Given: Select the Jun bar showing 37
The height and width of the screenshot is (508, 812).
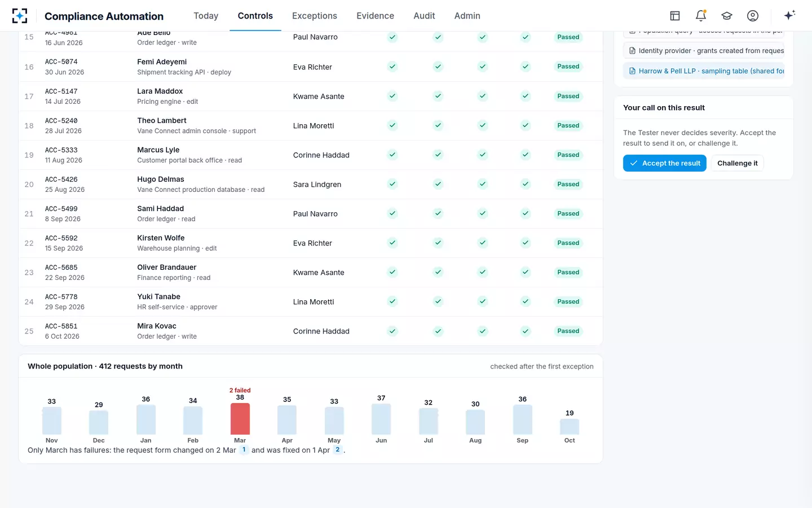Looking at the screenshot, I should coord(381,419).
